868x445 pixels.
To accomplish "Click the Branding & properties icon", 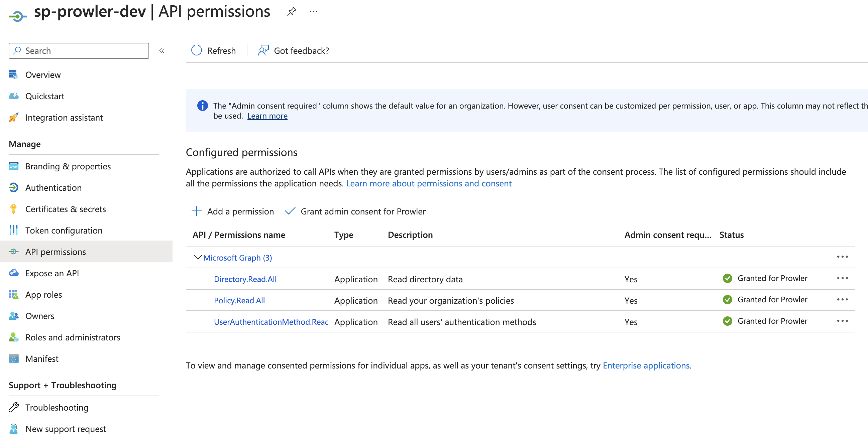I will point(13,166).
